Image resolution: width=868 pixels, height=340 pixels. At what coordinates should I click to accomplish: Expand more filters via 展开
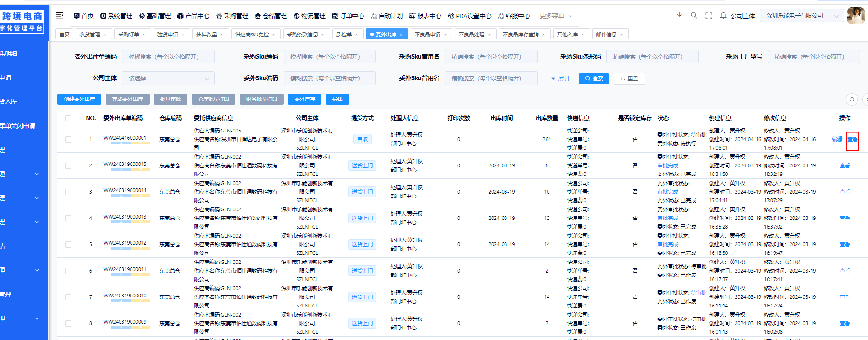(561, 78)
